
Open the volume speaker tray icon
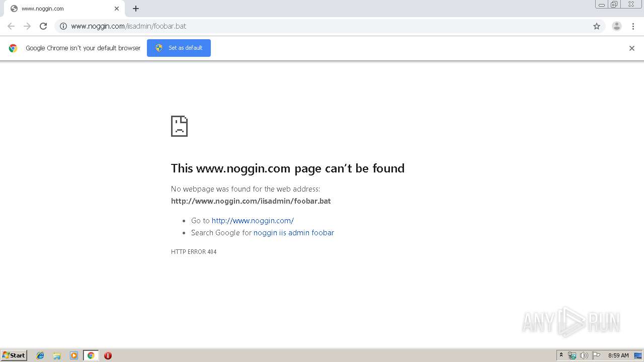point(584,355)
